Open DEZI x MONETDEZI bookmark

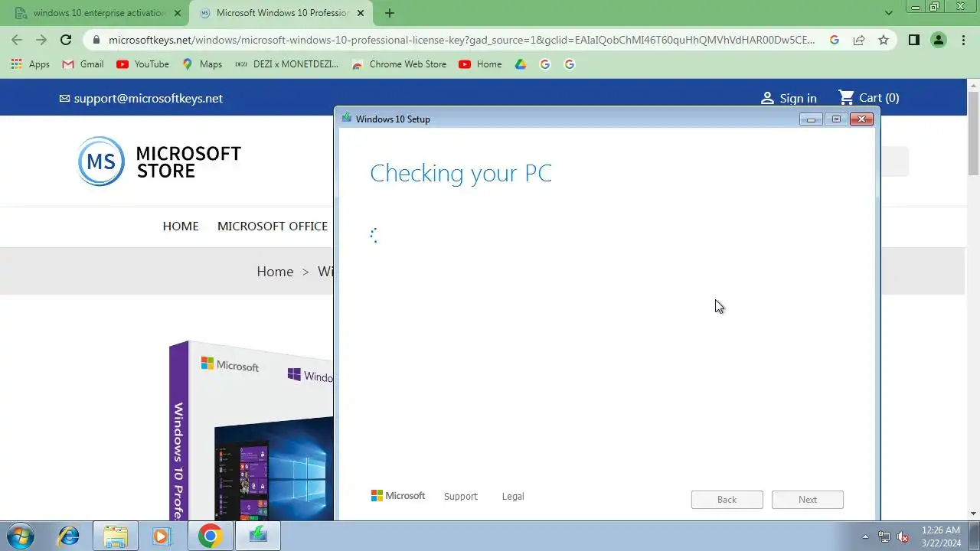[x=286, y=64]
